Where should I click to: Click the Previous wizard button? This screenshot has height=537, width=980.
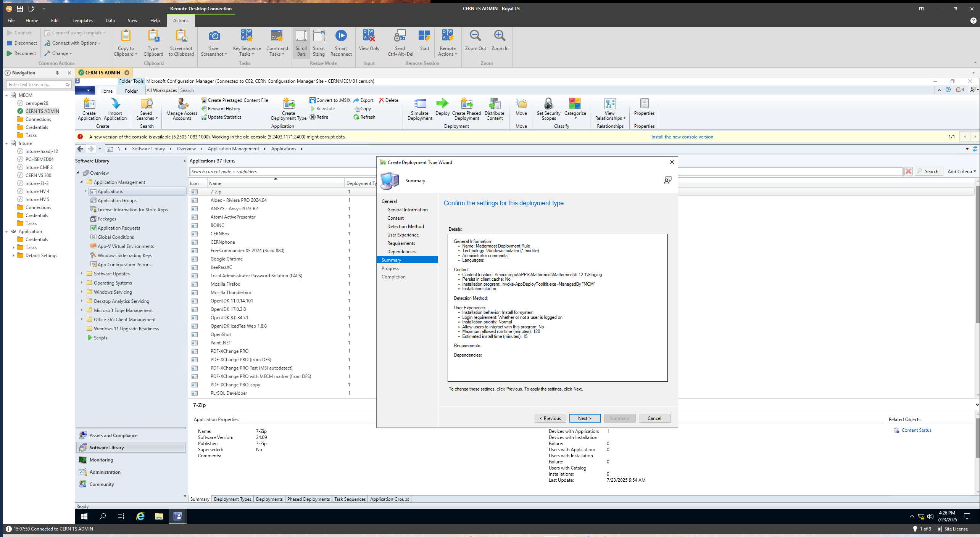click(550, 418)
